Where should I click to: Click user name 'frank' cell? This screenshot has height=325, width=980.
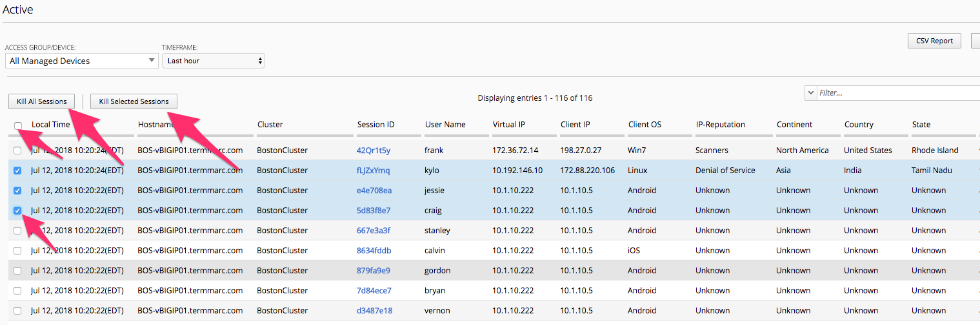(434, 151)
